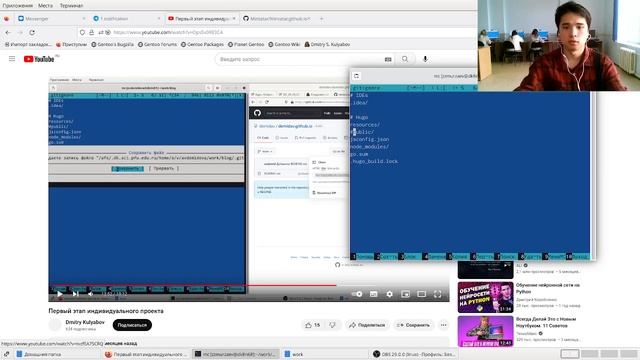640x360 pixels.
Task: Open the Planet Gentoo bookmark
Action: pyautogui.click(x=246, y=44)
